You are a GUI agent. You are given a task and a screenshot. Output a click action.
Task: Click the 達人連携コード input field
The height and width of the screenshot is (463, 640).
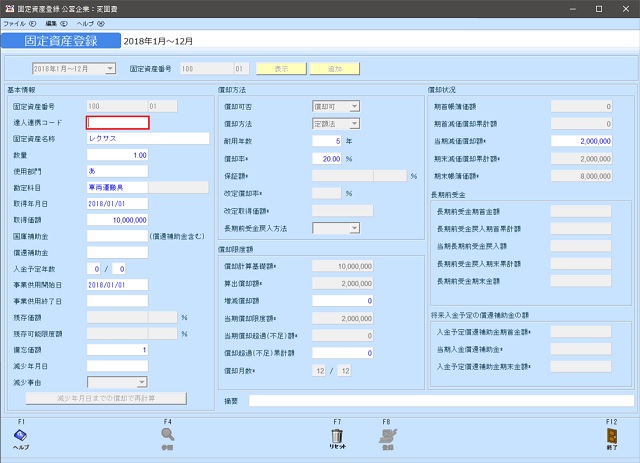coord(118,123)
